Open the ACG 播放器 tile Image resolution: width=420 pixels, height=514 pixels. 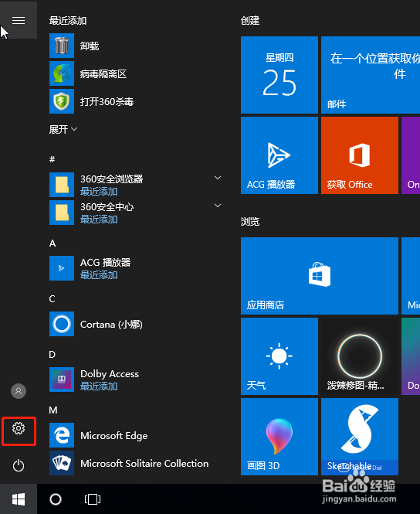point(279,155)
